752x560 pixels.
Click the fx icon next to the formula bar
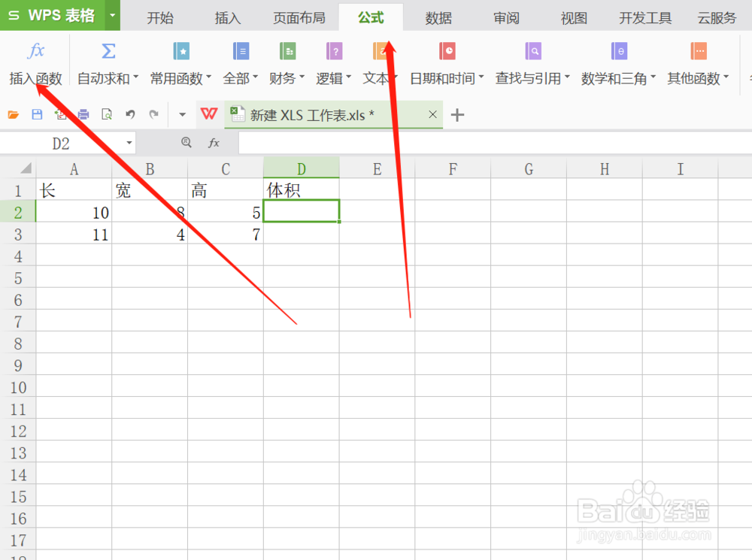[x=214, y=143]
